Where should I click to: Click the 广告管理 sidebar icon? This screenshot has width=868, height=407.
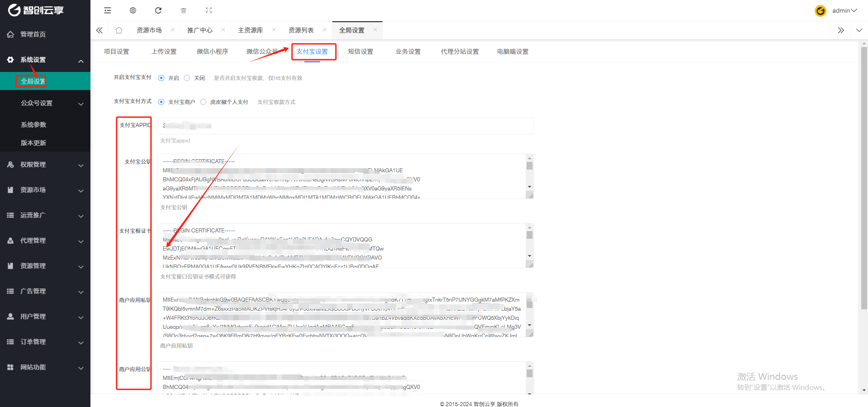click(10, 291)
